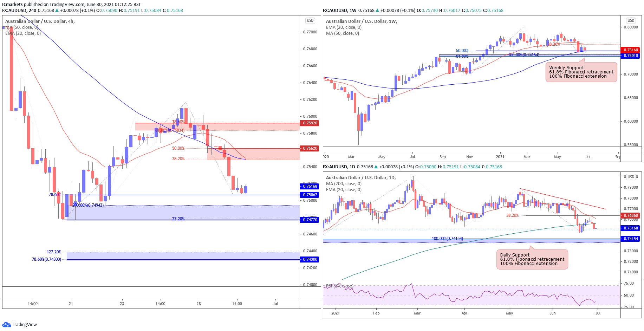Click the blue 0.75010 price label on weekly chart
This screenshot has width=644, height=331.
[x=631, y=56]
